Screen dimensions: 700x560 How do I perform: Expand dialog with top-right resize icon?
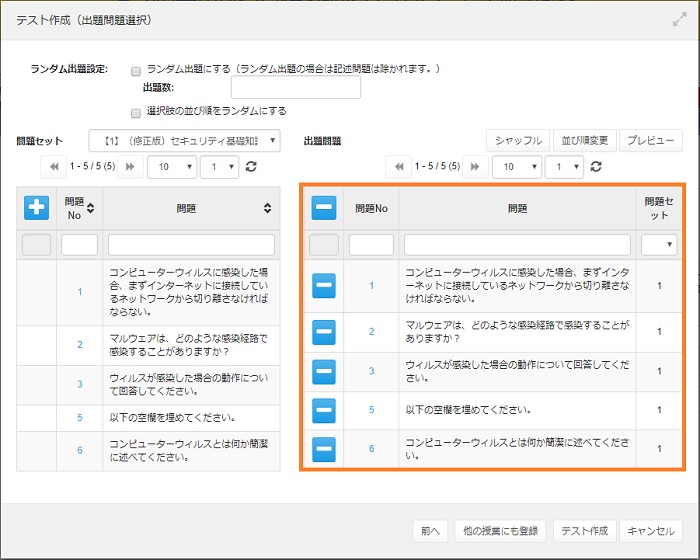[x=680, y=19]
